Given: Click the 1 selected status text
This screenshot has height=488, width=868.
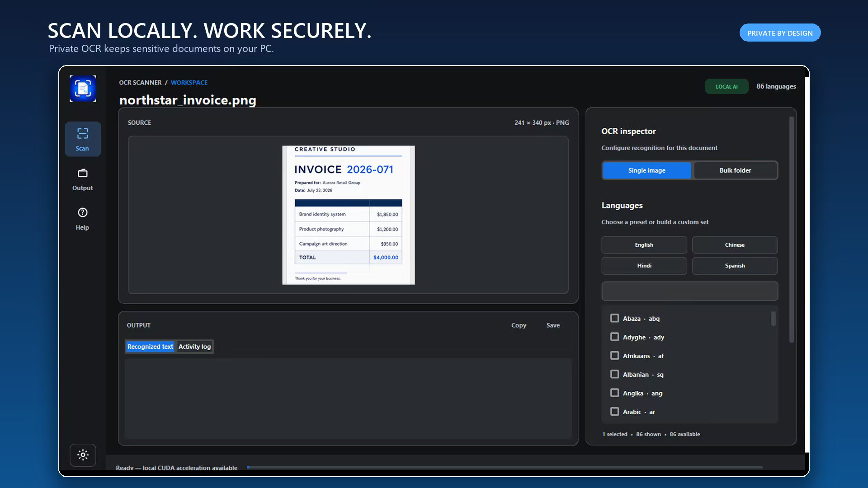Looking at the screenshot, I should click(615, 434).
